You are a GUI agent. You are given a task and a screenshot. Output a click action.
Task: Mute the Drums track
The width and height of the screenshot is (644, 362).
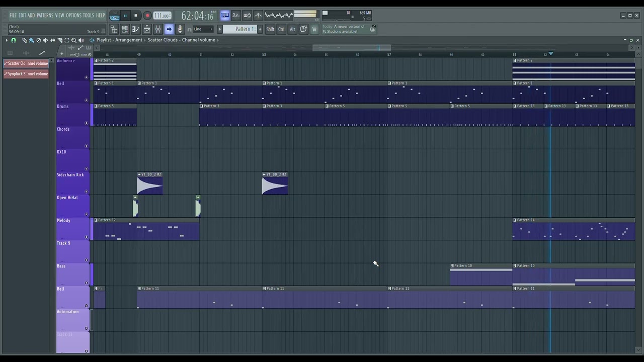pos(87,123)
